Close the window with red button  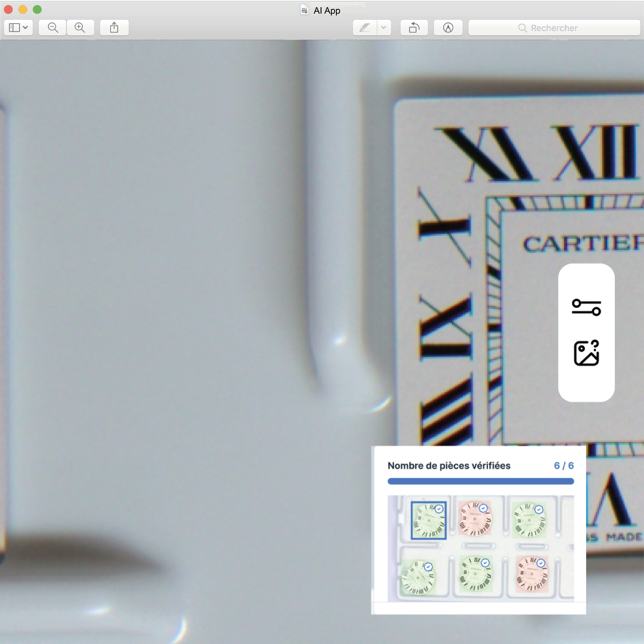[x=8, y=10]
